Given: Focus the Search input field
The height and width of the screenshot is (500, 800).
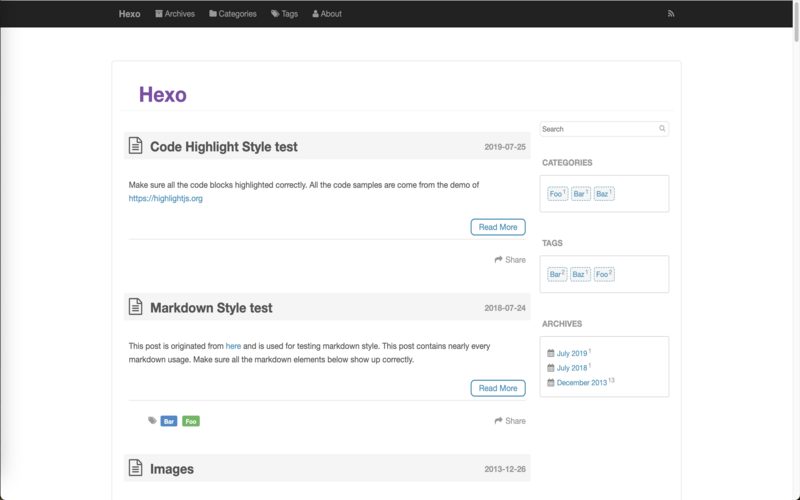Looking at the screenshot, I should [x=598, y=129].
